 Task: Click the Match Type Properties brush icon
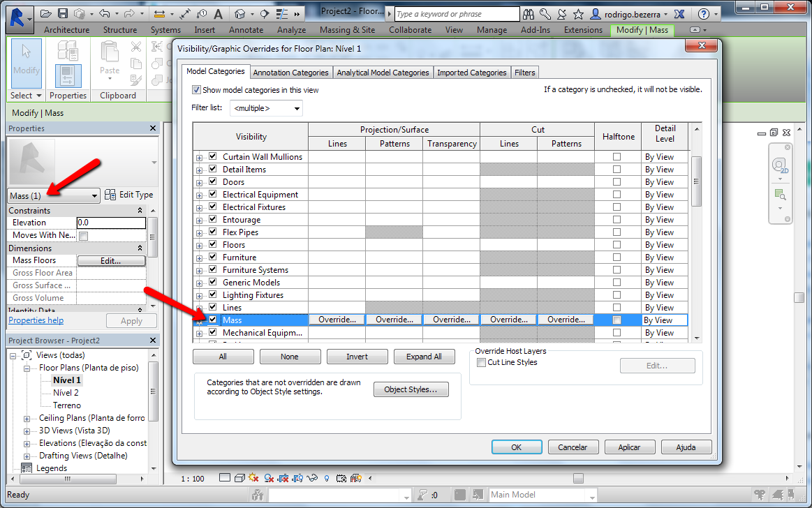click(x=136, y=80)
